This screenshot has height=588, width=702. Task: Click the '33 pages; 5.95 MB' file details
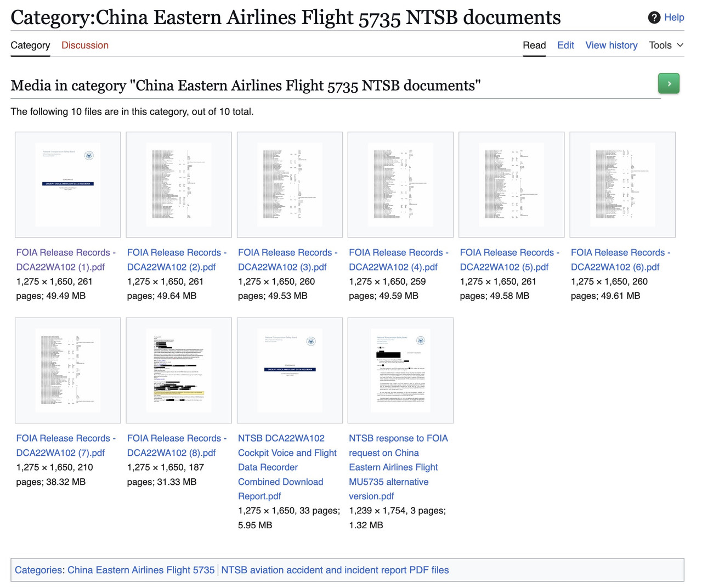[289, 518]
